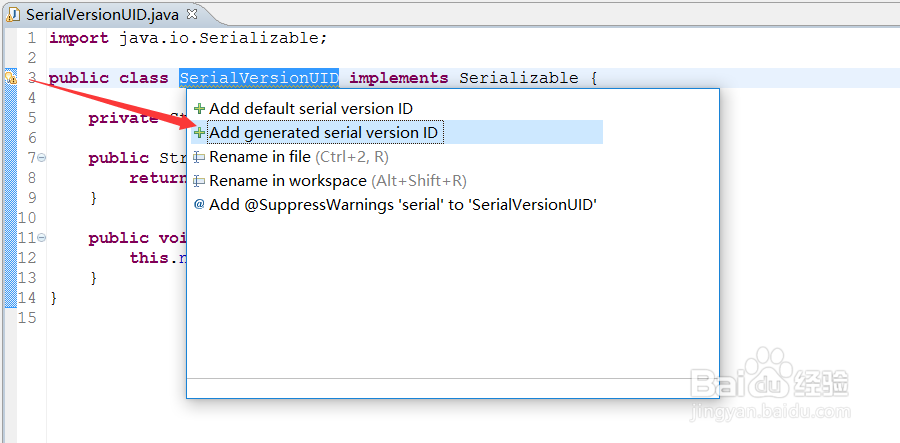The image size is (900, 443).
Task: Collapse the method folding marker on line 11
Action: (42, 238)
